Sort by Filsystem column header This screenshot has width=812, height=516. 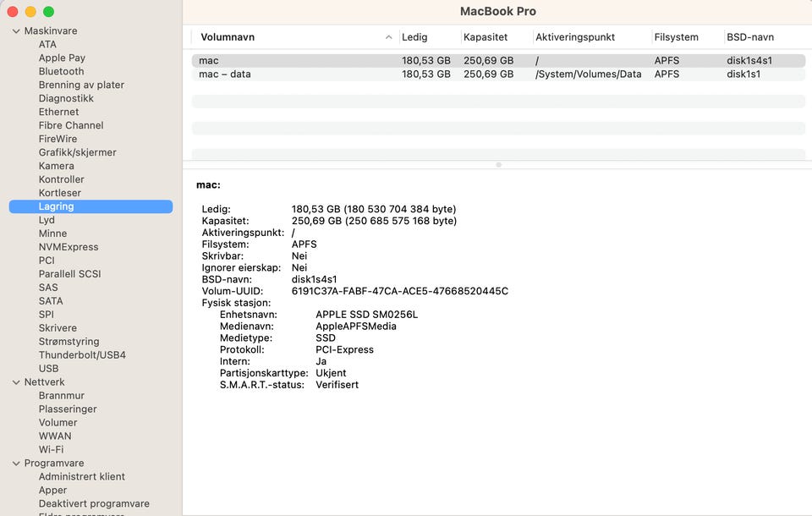coord(676,37)
